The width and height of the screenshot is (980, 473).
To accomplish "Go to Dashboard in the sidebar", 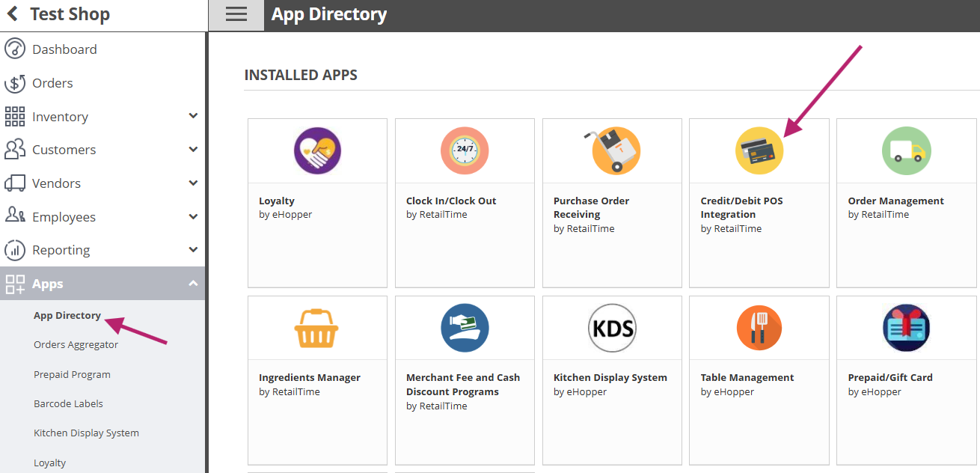I will pos(64,49).
